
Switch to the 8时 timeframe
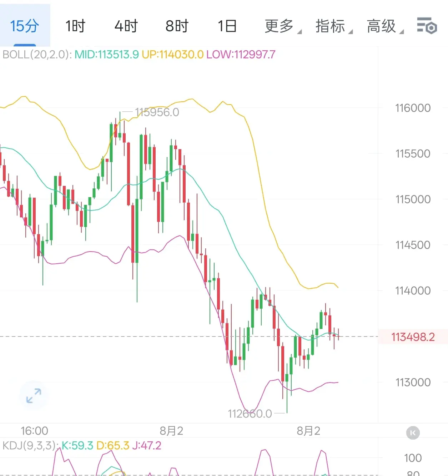point(177,26)
